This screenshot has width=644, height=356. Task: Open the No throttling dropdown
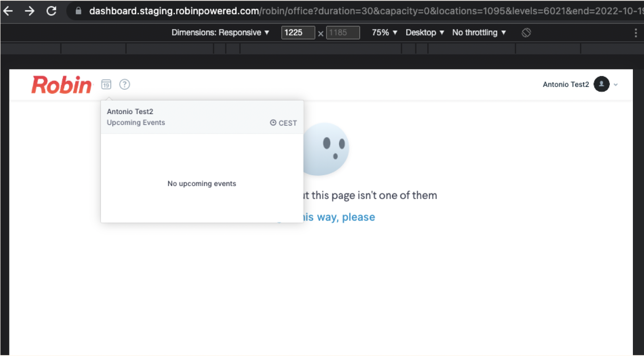click(x=479, y=33)
